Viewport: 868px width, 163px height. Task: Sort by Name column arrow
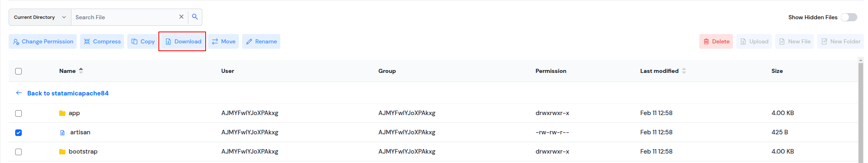[x=81, y=71]
